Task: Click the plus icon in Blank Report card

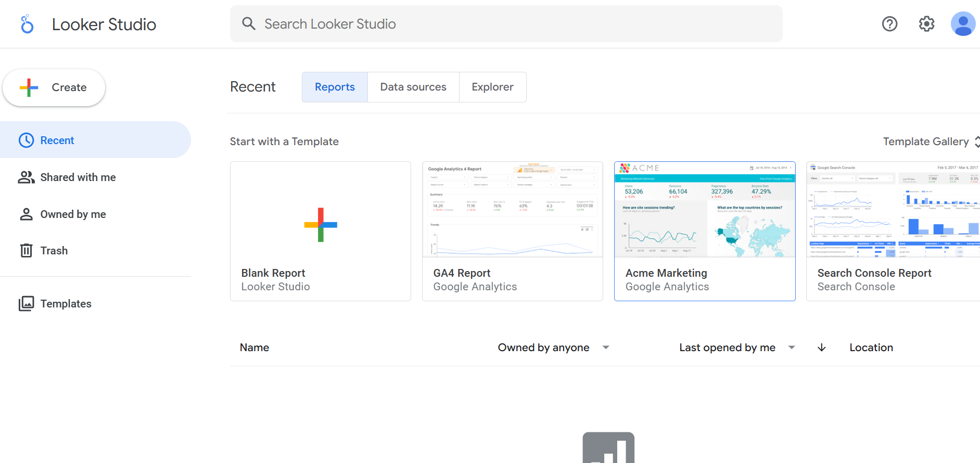Action: coord(321,225)
